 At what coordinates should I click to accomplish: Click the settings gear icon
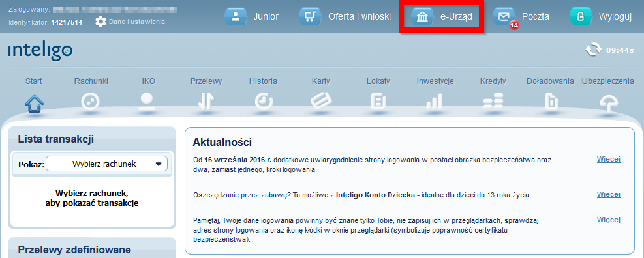(100, 21)
